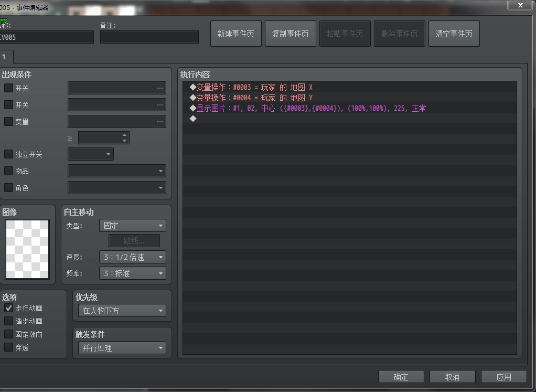Decrease the variable threshold with down arrow

click(125, 141)
